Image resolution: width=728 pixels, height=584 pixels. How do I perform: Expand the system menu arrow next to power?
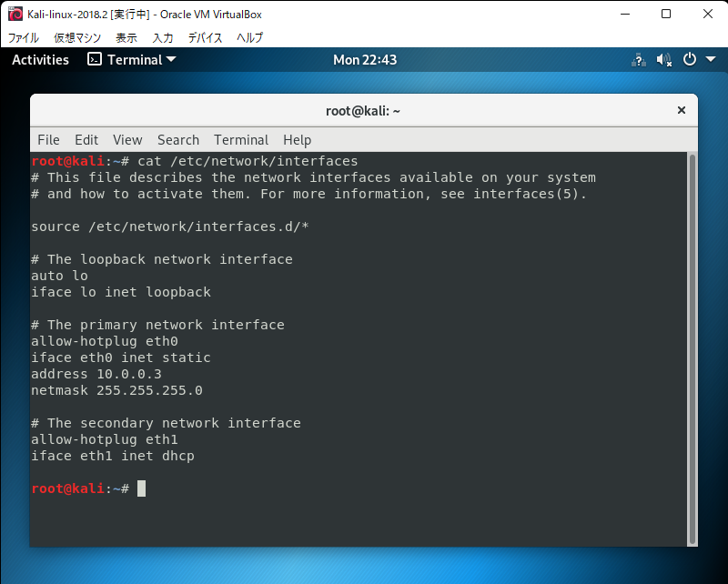(x=711, y=59)
